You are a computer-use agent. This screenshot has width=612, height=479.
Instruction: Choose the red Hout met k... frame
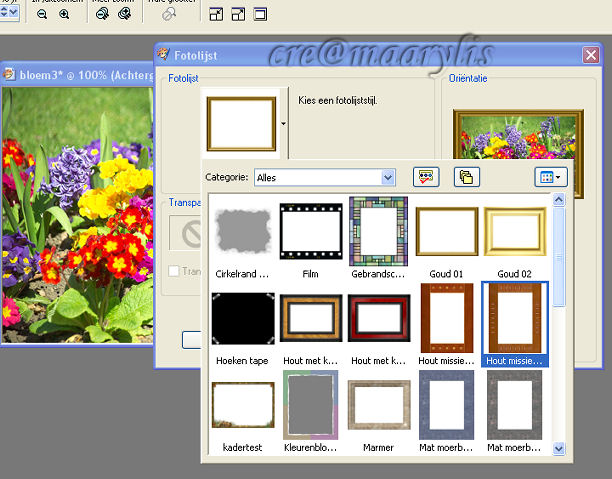pyautogui.click(x=379, y=318)
